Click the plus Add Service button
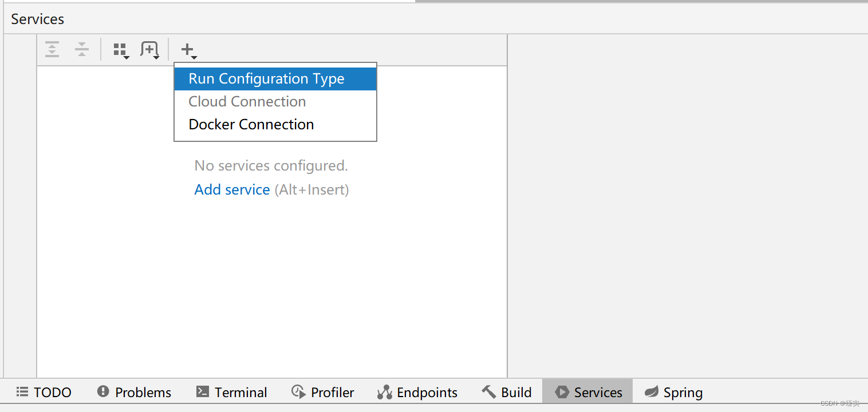Image resolution: width=868 pixels, height=412 pixels. click(x=188, y=50)
